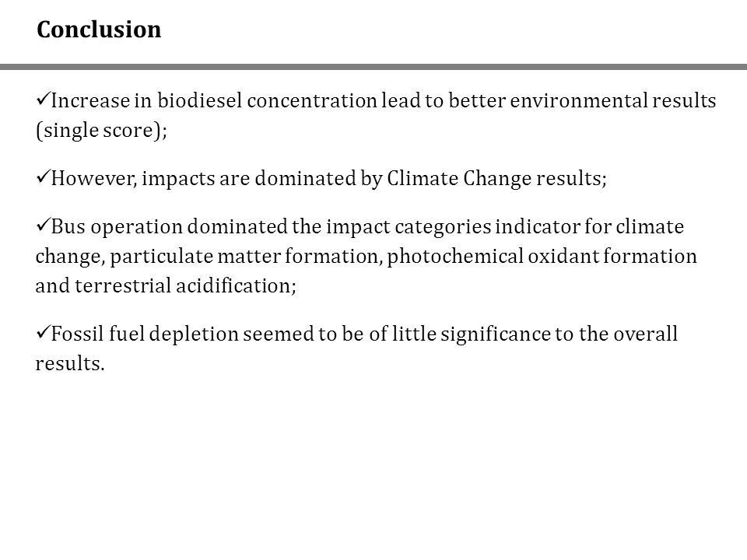This screenshot has width=747, height=560.
Task: Click the gray horizontal divider under title
Action: pyautogui.click(x=373, y=67)
